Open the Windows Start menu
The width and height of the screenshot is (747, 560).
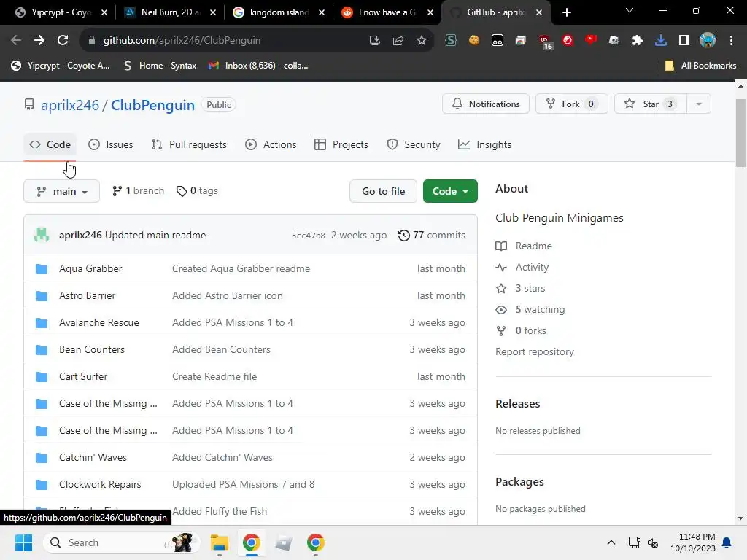click(x=23, y=542)
